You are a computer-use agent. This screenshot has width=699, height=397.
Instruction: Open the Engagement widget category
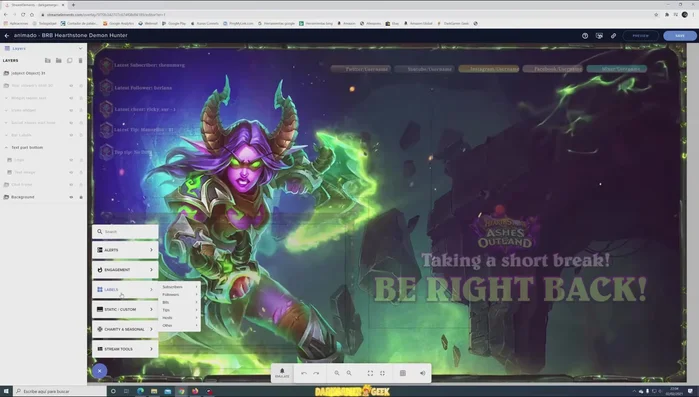[x=125, y=270]
